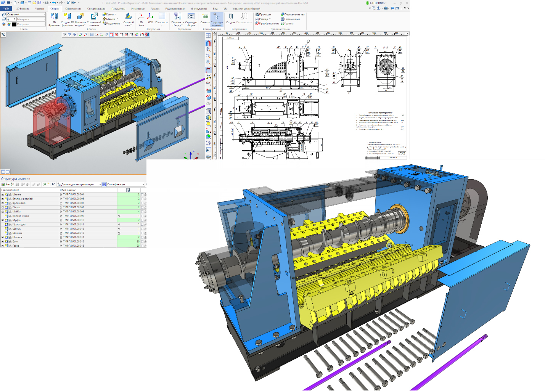The width and height of the screenshot is (545, 392).
Task: Click the Пересечение тел command
Action: tap(293, 14)
